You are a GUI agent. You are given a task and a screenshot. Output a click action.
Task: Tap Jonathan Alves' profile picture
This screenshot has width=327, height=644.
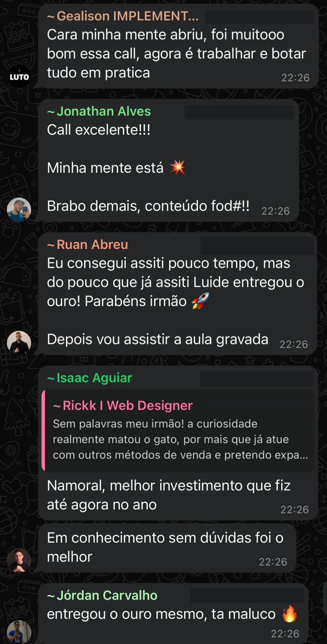(19, 209)
